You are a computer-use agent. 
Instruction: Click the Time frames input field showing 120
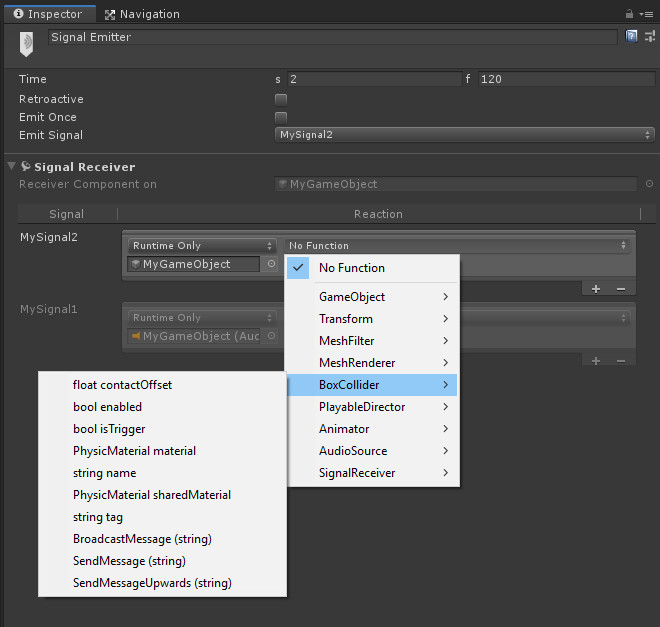click(566, 79)
